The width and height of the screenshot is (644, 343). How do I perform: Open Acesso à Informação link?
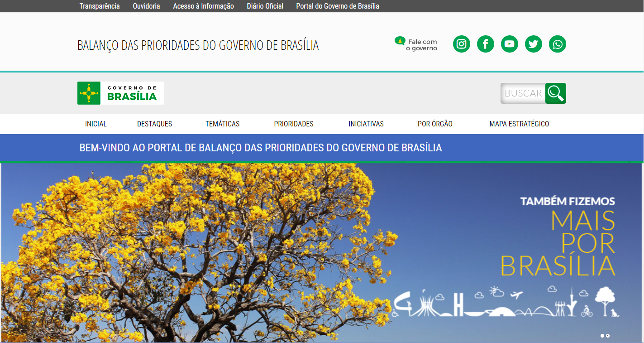point(203,6)
